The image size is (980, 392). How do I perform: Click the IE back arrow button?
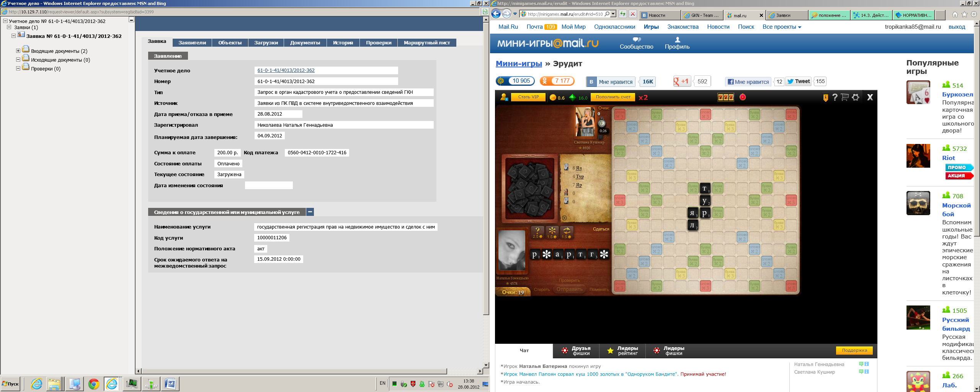coord(496,14)
